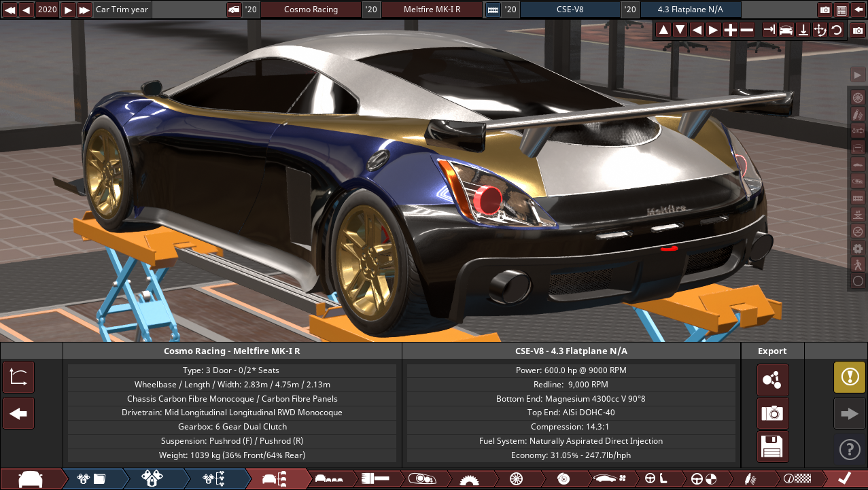Click the grey next arrow button
Image resolution: width=868 pixels, height=490 pixels.
[x=850, y=413]
